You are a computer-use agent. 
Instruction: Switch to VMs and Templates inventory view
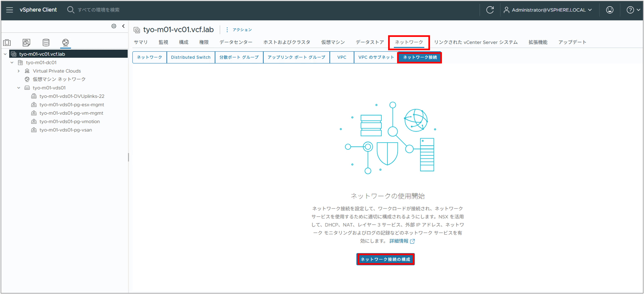26,43
